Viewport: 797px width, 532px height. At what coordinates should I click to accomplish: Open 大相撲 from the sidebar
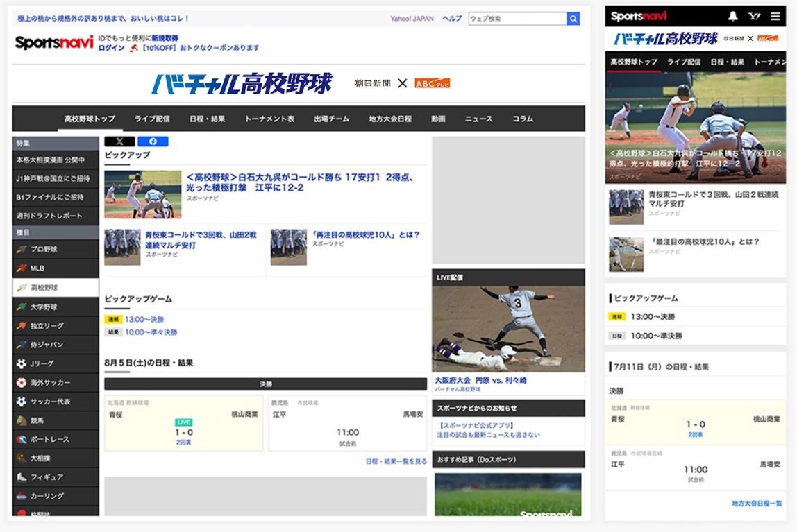click(x=56, y=458)
